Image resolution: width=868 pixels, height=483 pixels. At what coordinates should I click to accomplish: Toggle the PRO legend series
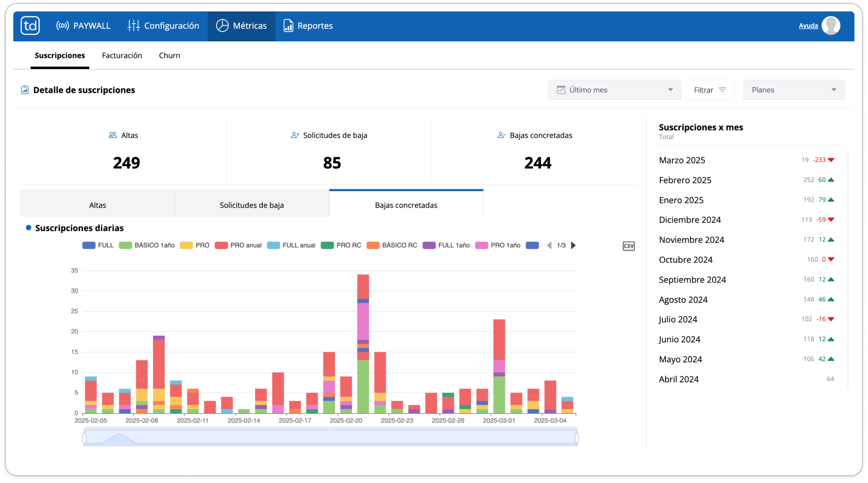point(195,245)
